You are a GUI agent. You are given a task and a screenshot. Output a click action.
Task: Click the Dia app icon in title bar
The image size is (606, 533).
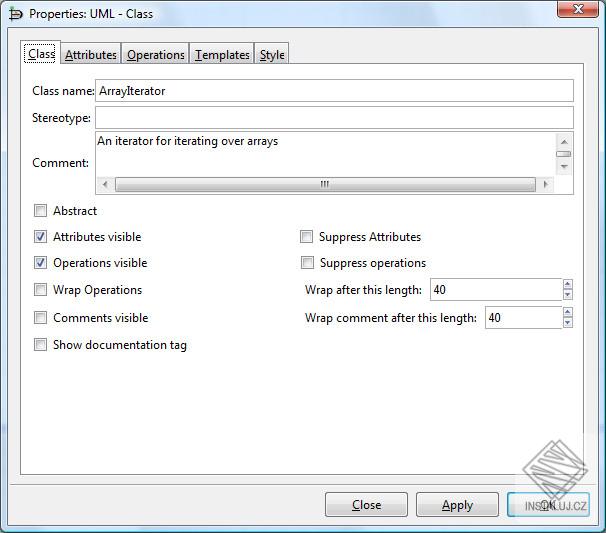coord(16,14)
